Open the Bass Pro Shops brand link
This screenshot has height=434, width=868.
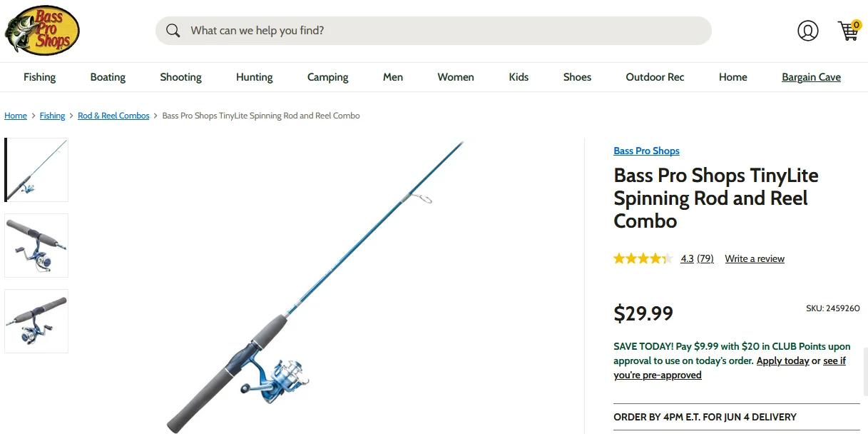click(646, 151)
